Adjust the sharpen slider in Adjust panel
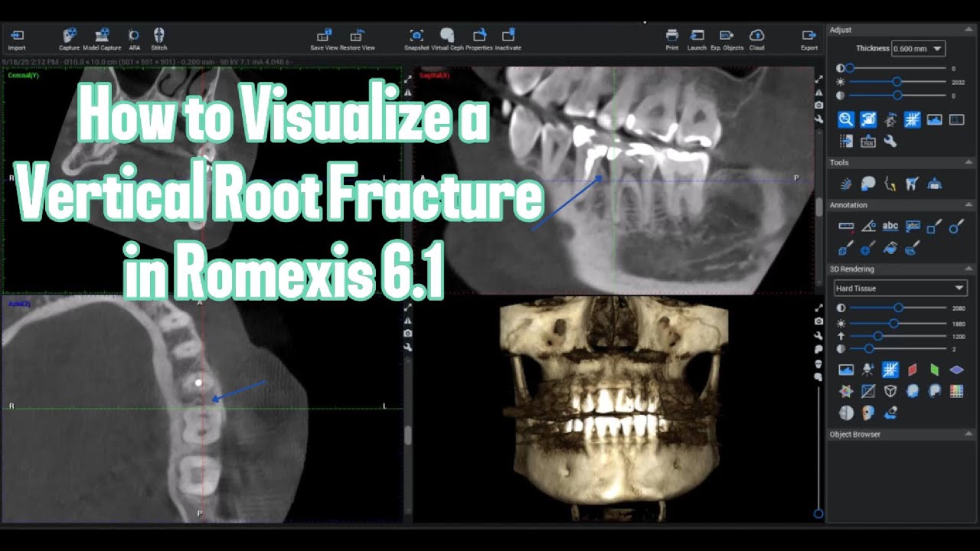This screenshot has width=980, height=551. (x=897, y=96)
